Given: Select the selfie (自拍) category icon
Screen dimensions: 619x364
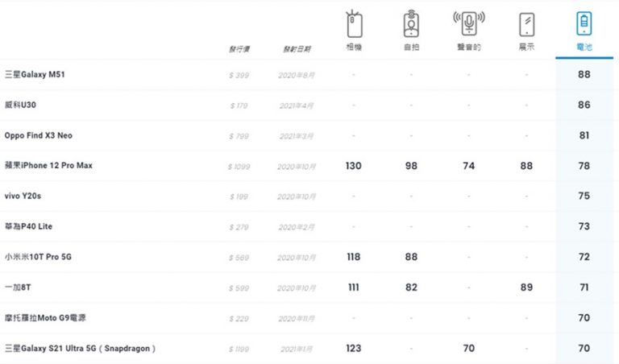Looking at the screenshot, I should (x=411, y=23).
